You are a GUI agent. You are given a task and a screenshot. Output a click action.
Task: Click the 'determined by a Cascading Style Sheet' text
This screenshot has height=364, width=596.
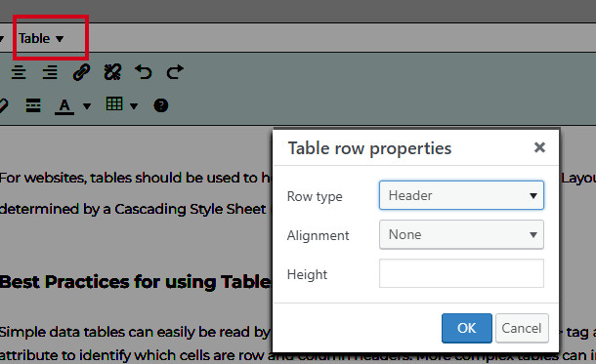[133, 209]
